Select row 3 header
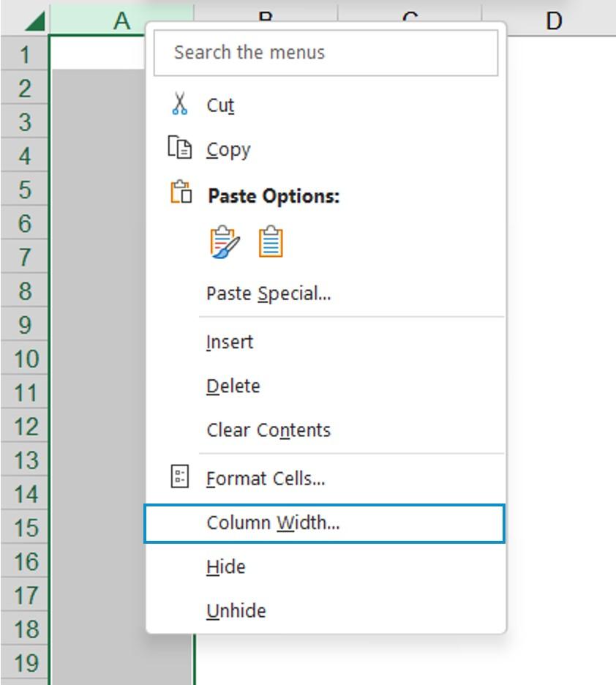The width and height of the screenshot is (616, 685). pyautogui.click(x=24, y=121)
